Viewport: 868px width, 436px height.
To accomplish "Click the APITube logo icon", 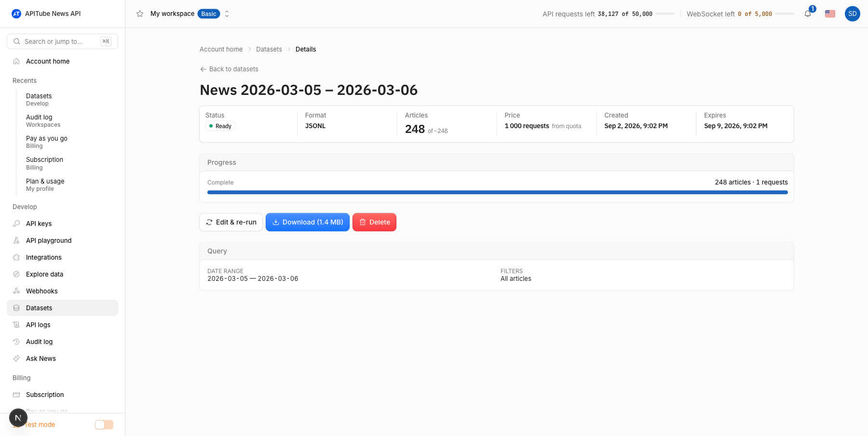I will (16, 13).
